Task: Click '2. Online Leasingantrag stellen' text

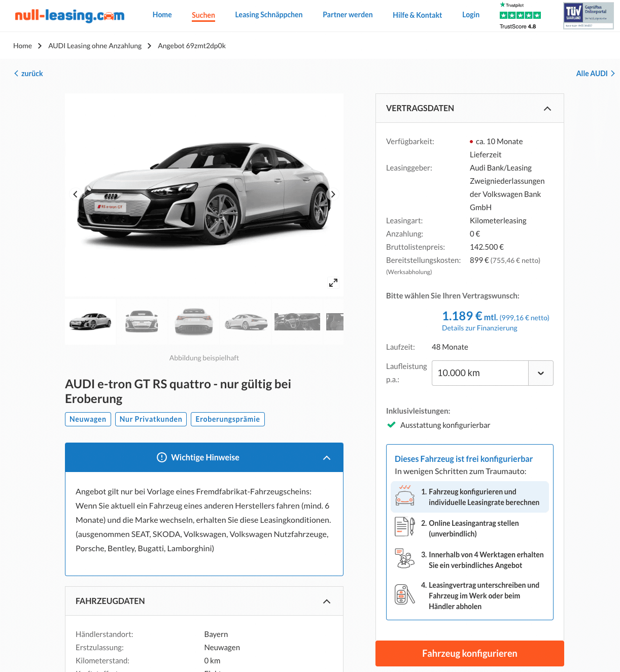Action: [470, 528]
